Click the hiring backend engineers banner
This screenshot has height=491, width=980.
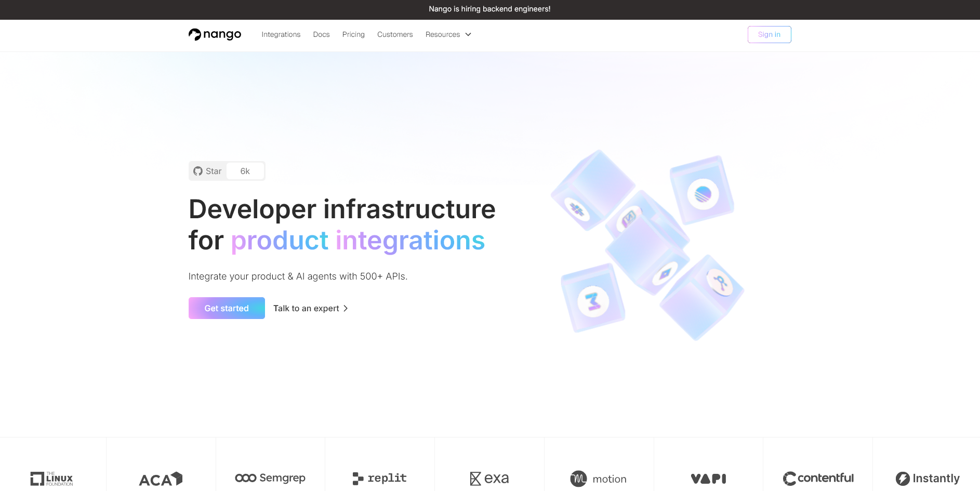click(x=489, y=9)
